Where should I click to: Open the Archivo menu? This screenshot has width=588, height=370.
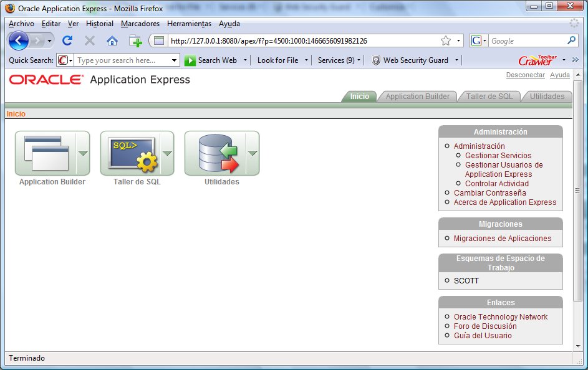pyautogui.click(x=21, y=24)
